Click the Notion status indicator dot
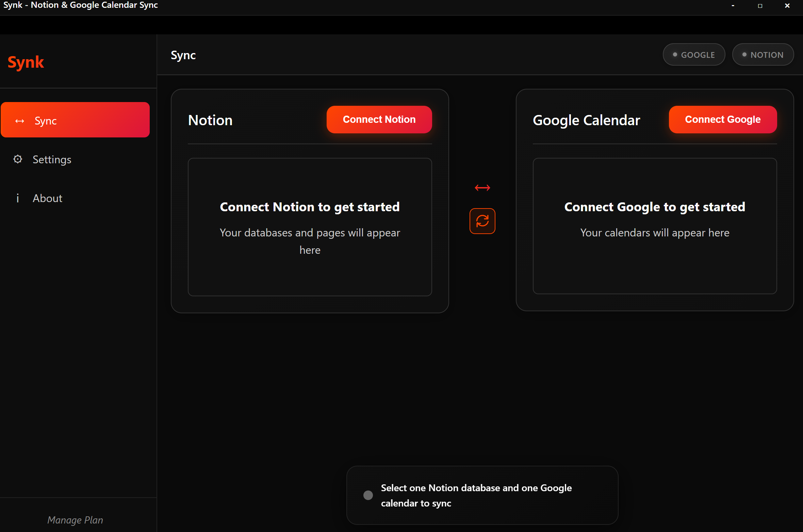Screen dimensions: 803x532 [x=744, y=55]
